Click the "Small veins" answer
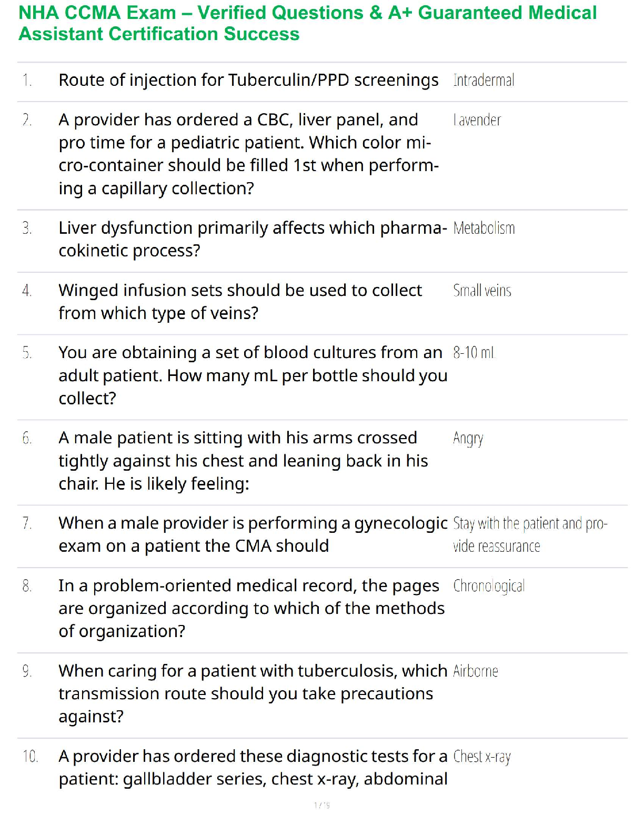The width and height of the screenshot is (644, 834). (482, 291)
